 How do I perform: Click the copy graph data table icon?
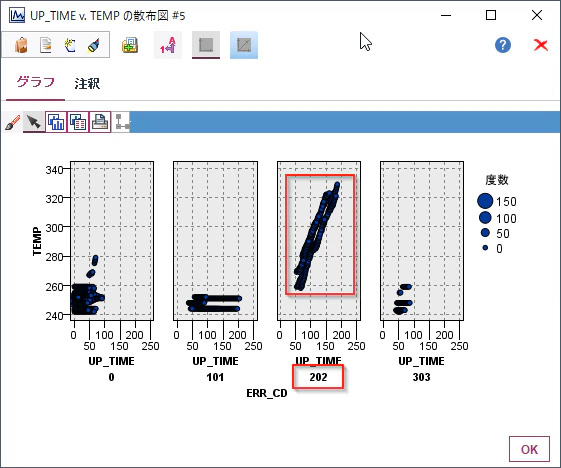point(78,122)
